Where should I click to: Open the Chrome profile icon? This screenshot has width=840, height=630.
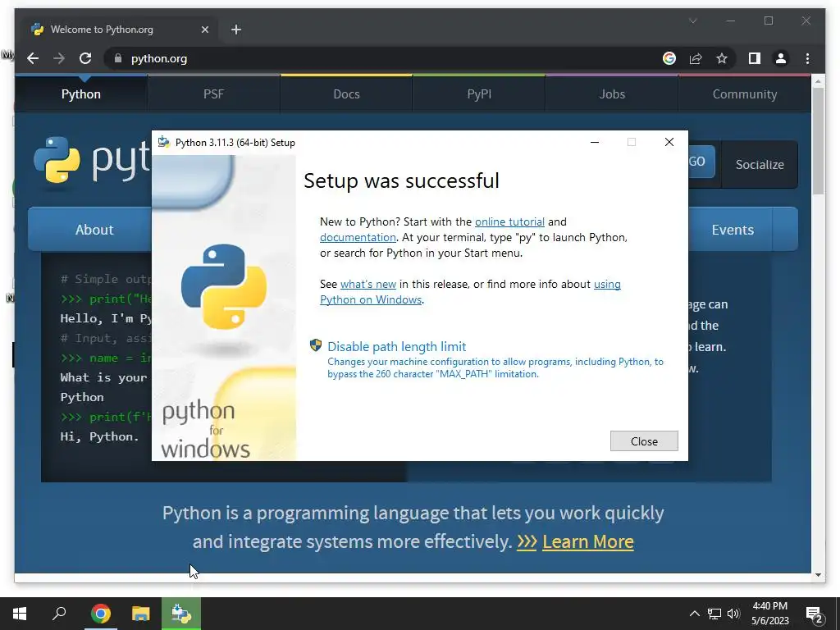[781, 58]
